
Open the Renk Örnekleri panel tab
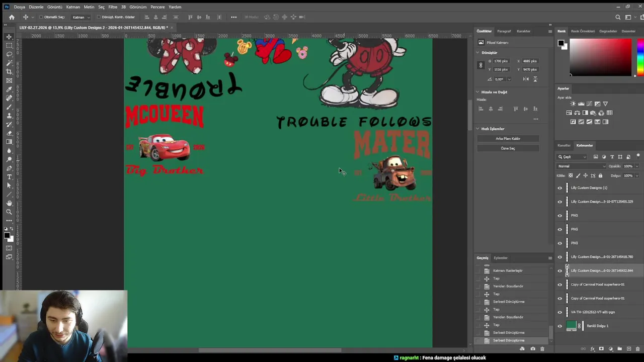(x=583, y=31)
